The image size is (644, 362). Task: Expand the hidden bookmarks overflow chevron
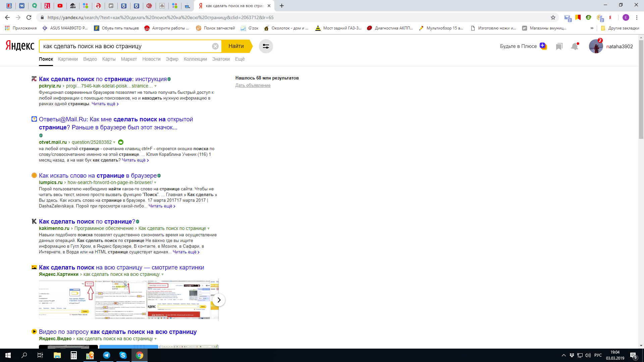click(592, 28)
